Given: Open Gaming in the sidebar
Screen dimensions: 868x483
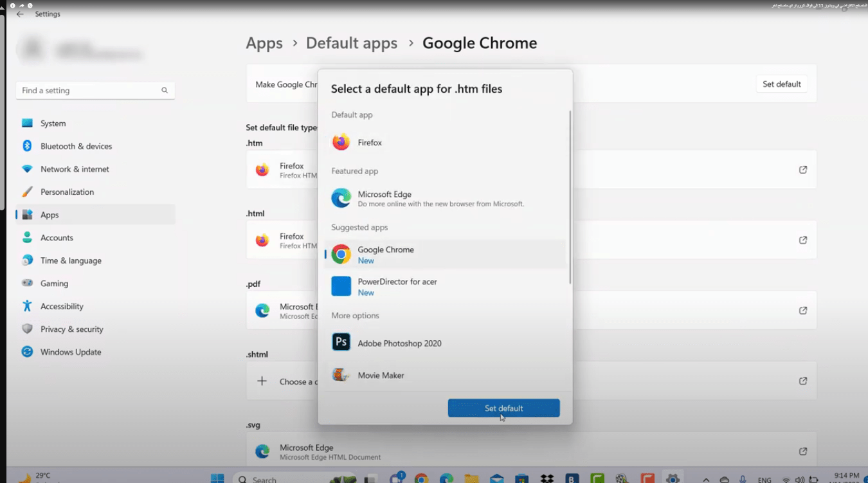Looking at the screenshot, I should point(95,283).
